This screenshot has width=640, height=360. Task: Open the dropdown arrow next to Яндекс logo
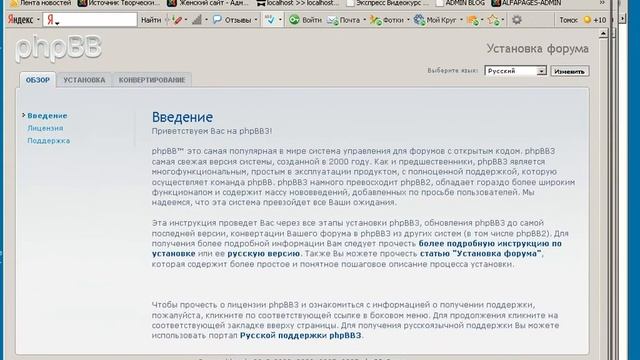[x=38, y=20]
